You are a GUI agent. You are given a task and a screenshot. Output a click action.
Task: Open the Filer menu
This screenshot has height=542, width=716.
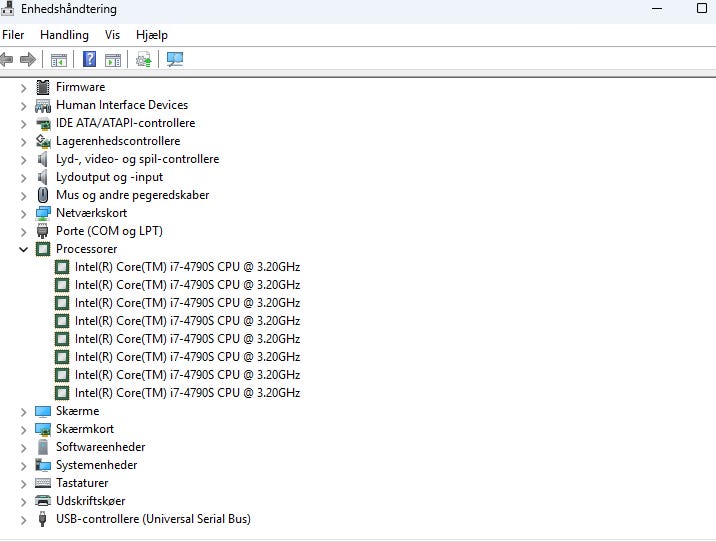point(13,35)
